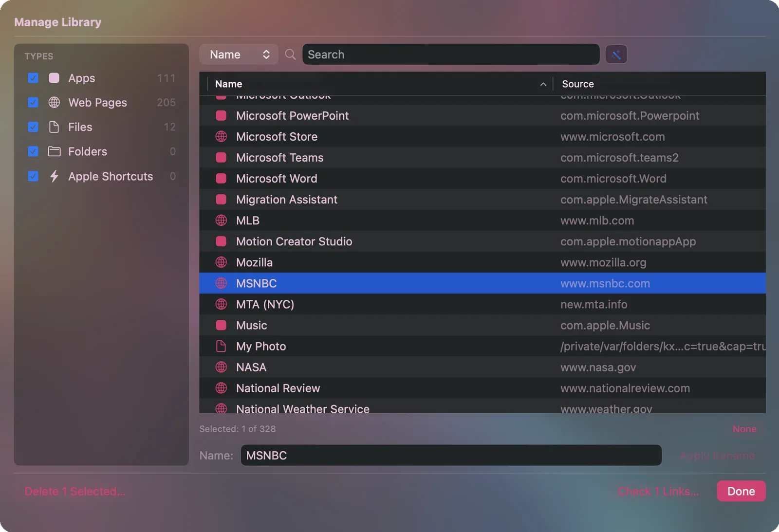
Task: Uncheck the Apps type checkbox
Action: tap(33, 78)
